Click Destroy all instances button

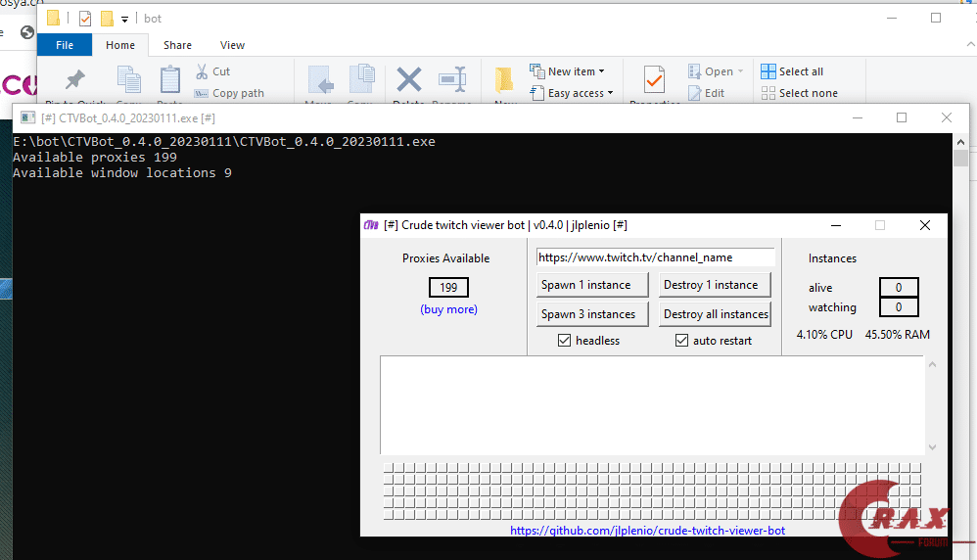coord(715,314)
